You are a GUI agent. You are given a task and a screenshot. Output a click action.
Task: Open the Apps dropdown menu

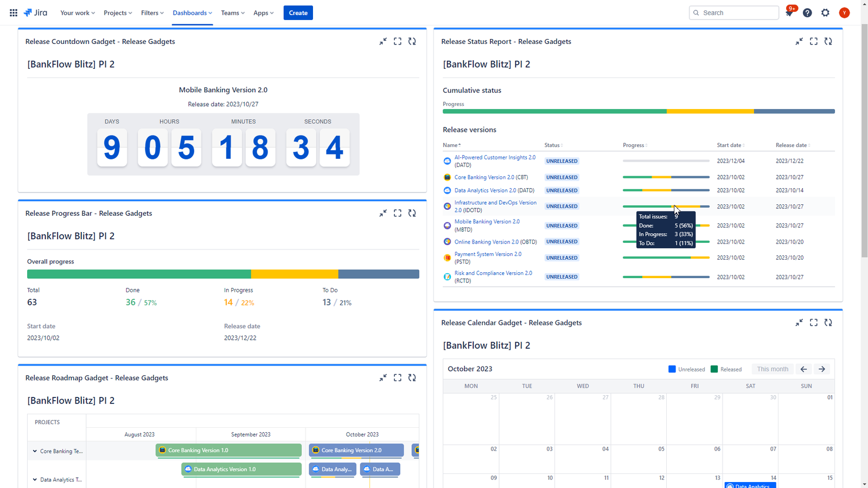264,12
